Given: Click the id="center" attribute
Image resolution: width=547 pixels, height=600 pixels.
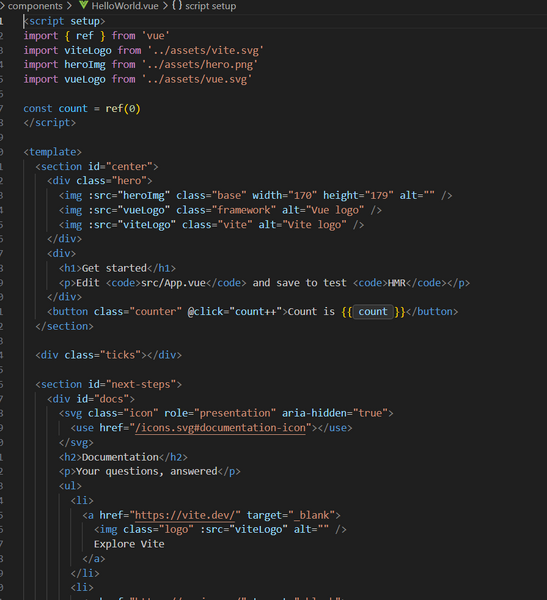Looking at the screenshot, I should tap(120, 166).
